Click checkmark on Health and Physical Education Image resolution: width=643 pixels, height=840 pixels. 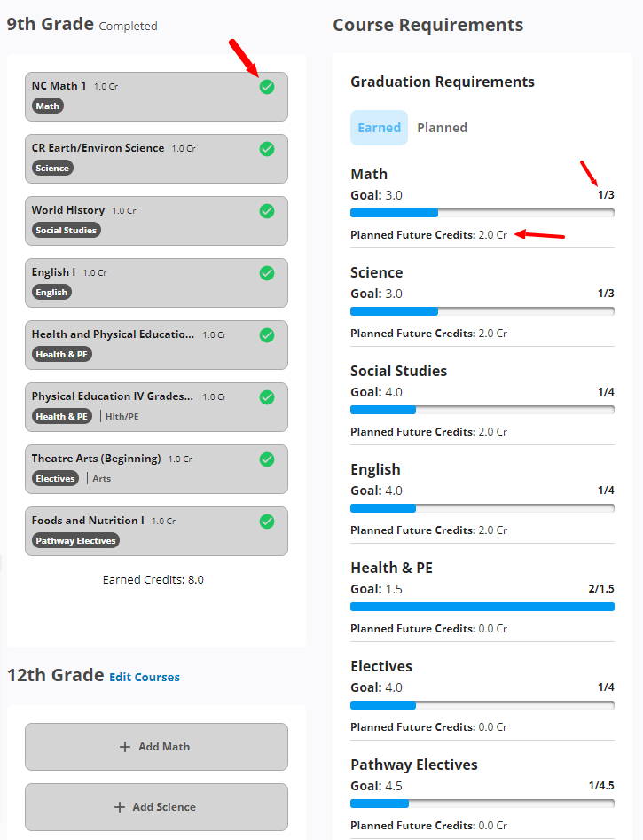point(267,335)
